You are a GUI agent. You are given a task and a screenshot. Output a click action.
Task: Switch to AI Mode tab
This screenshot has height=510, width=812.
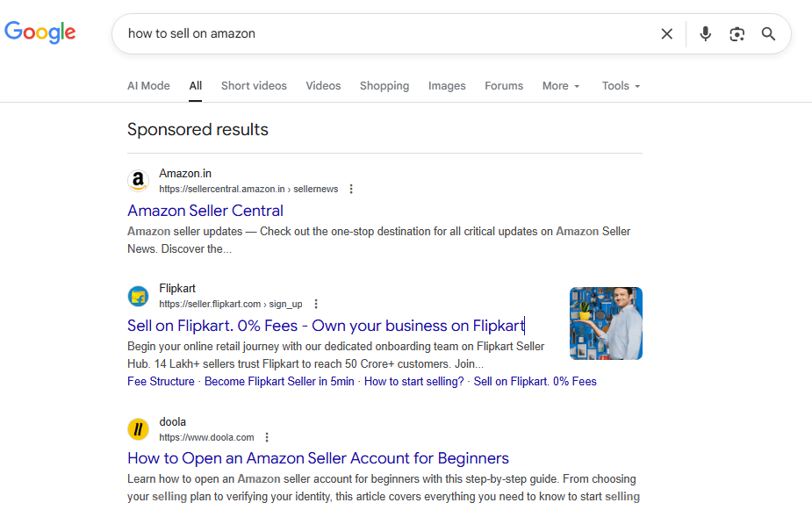click(x=148, y=85)
